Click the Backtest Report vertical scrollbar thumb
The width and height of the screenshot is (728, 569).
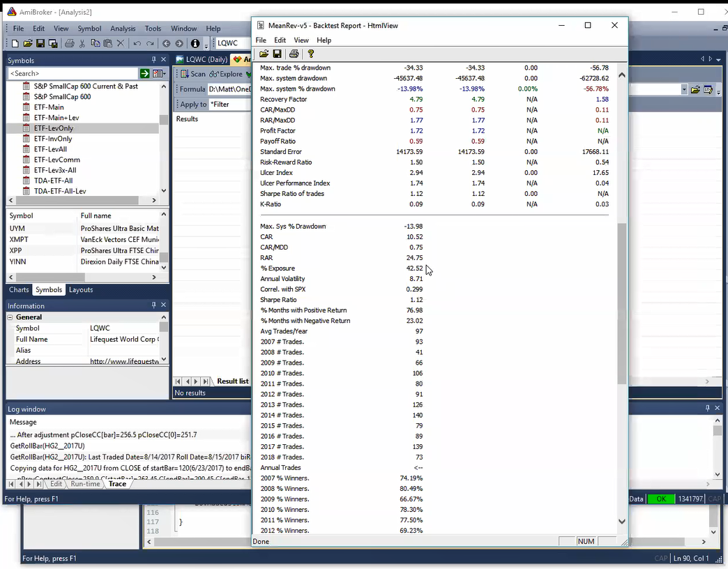(x=622, y=303)
